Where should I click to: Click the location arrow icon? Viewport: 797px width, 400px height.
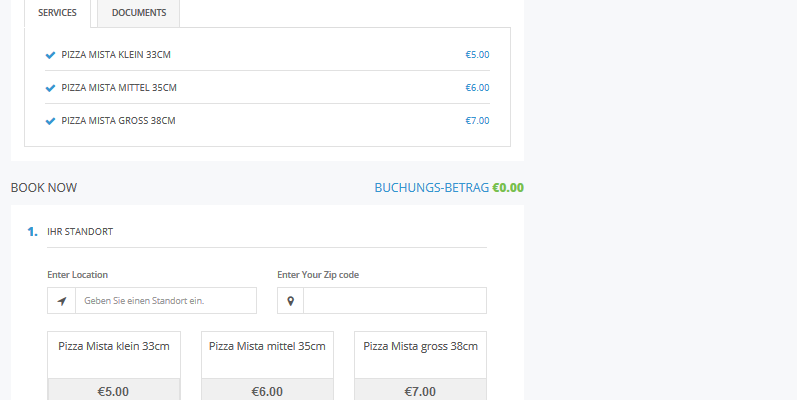(62, 301)
